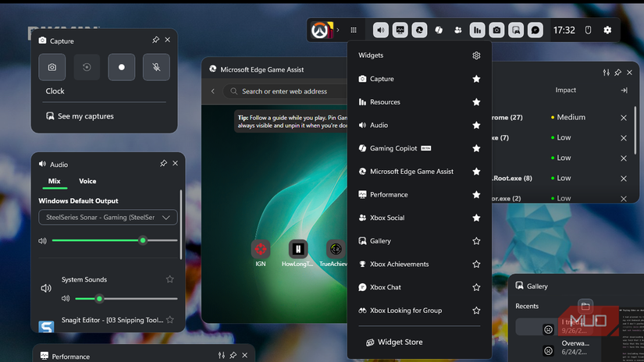The width and height of the screenshot is (644, 362).
Task: Open the Widget Store
Action: pos(394,342)
